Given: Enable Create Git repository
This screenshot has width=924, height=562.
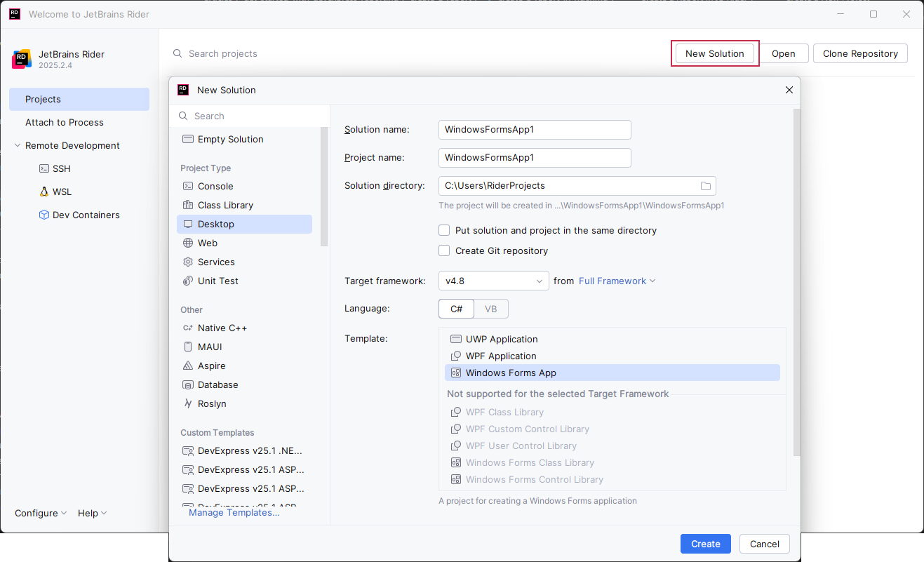Looking at the screenshot, I should click(444, 250).
